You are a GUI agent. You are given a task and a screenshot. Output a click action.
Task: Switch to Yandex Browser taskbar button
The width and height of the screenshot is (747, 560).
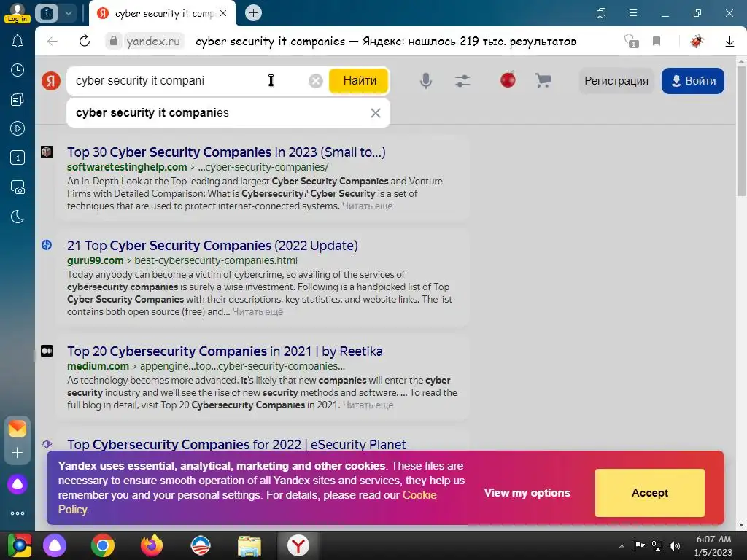tap(298, 545)
